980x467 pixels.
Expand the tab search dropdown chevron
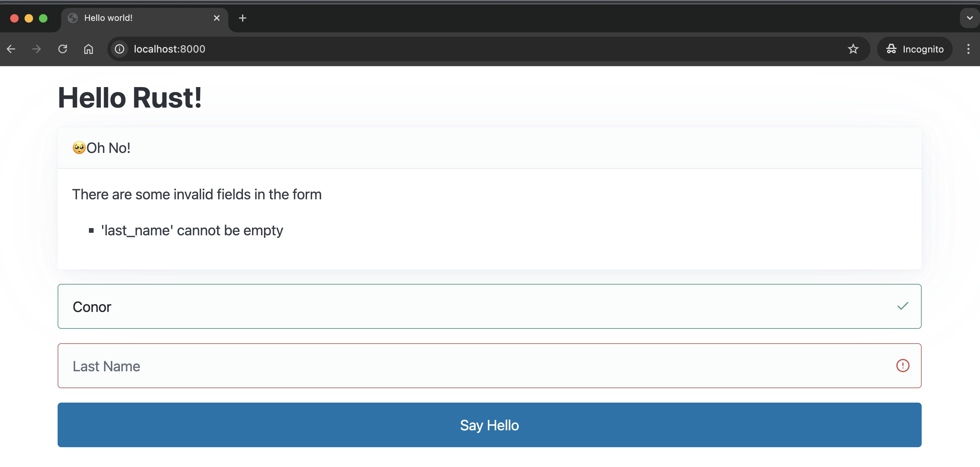pos(969,18)
